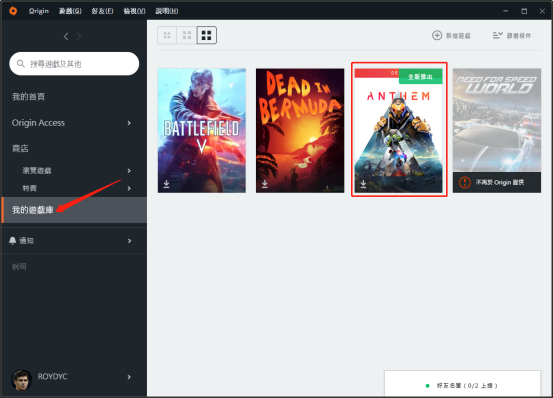The width and height of the screenshot is (553, 398).
Task: Switch to small tile view
Action: pyautogui.click(x=167, y=35)
